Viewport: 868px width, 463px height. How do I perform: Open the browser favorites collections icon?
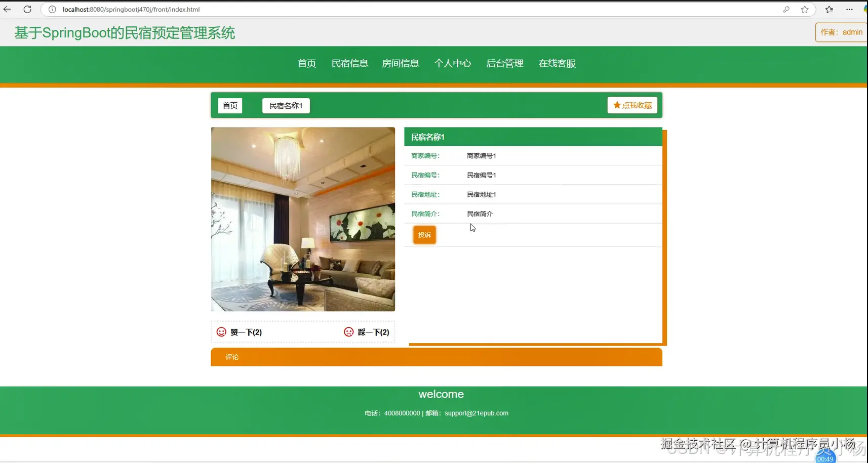[829, 9]
